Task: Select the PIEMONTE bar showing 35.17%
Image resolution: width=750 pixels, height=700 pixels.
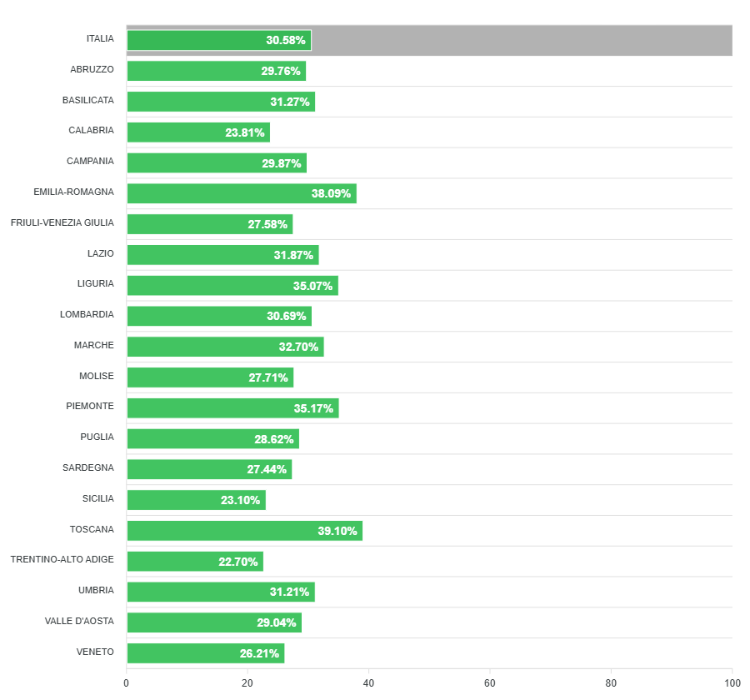Action: pos(232,408)
